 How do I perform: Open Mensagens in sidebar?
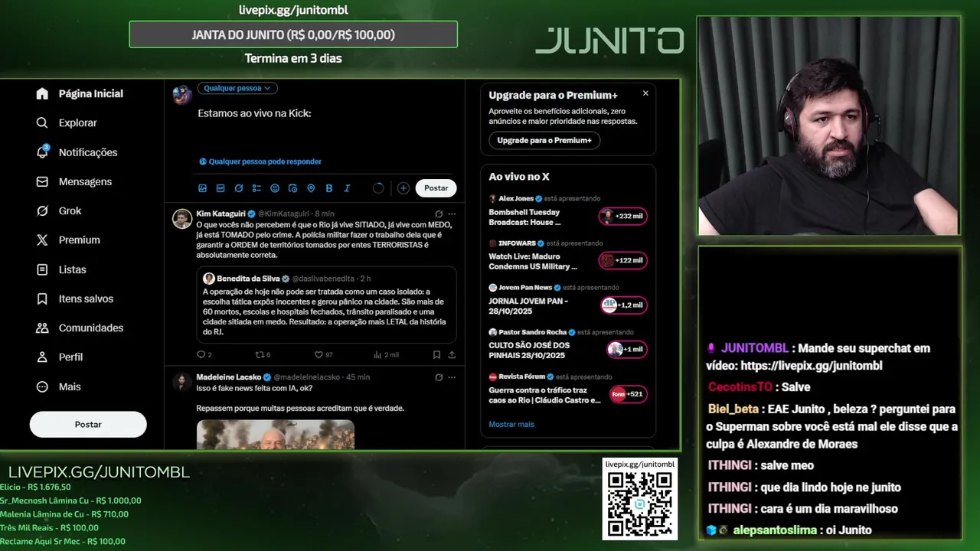[x=73, y=181]
